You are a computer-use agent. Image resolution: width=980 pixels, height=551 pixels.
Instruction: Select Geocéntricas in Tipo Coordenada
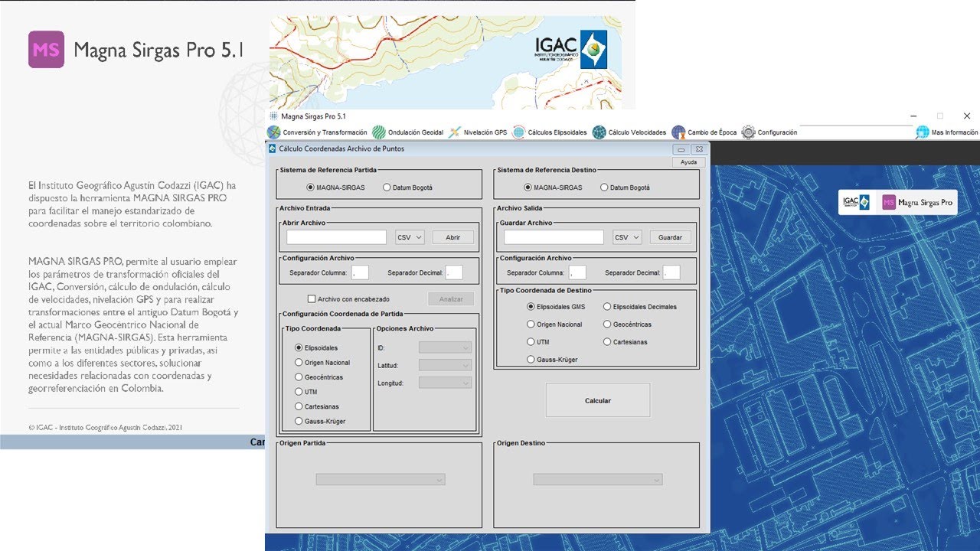(299, 377)
